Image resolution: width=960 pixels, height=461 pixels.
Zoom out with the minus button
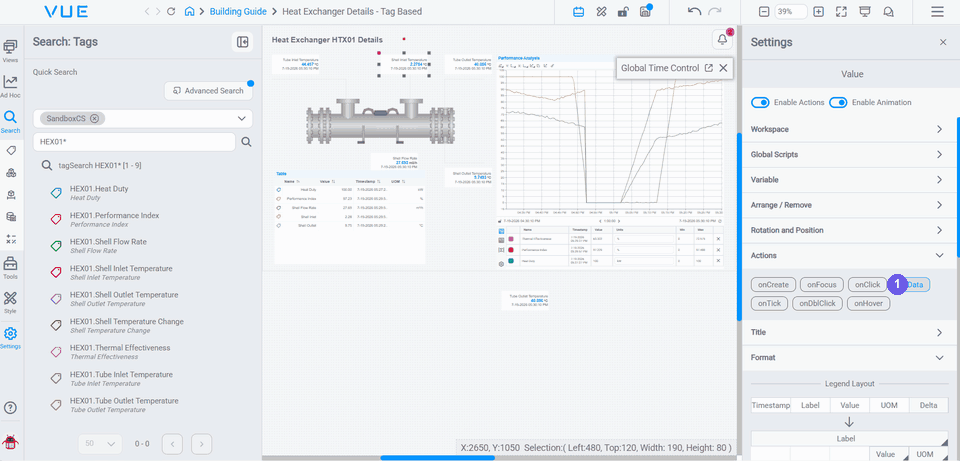click(x=763, y=12)
